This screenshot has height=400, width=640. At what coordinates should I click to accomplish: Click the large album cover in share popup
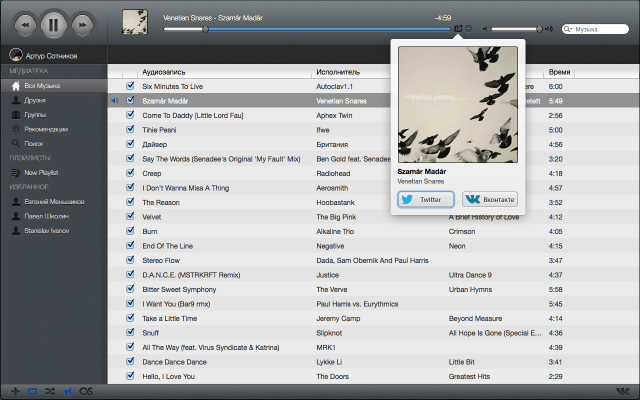click(458, 104)
